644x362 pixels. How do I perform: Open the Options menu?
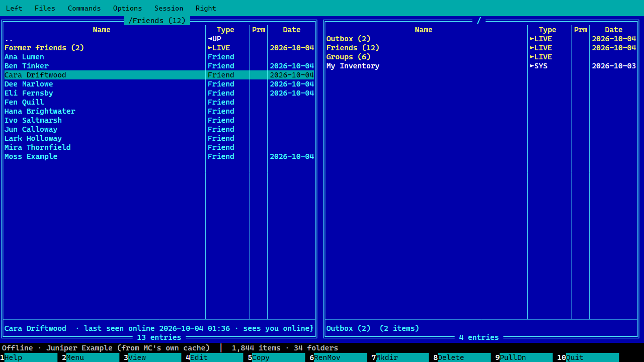(127, 8)
